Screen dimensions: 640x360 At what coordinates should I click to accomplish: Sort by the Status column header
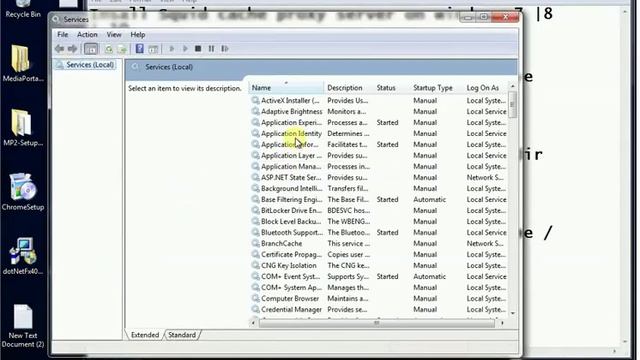click(x=392, y=88)
